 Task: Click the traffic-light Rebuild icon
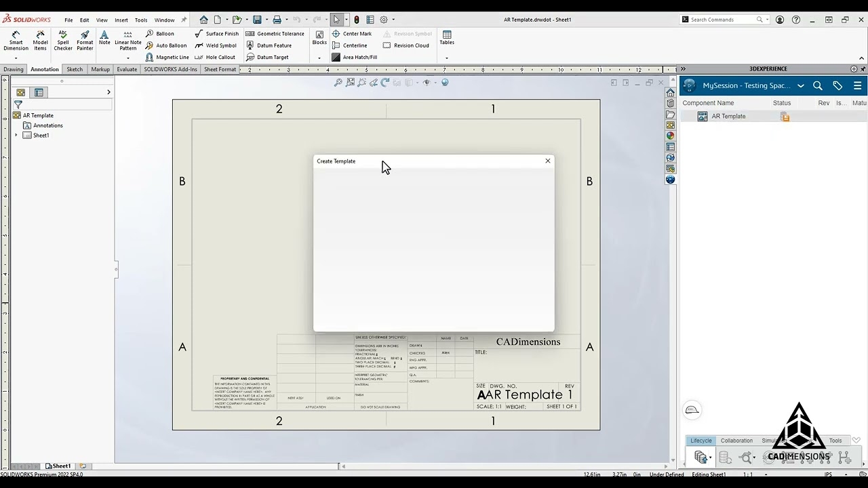357,20
